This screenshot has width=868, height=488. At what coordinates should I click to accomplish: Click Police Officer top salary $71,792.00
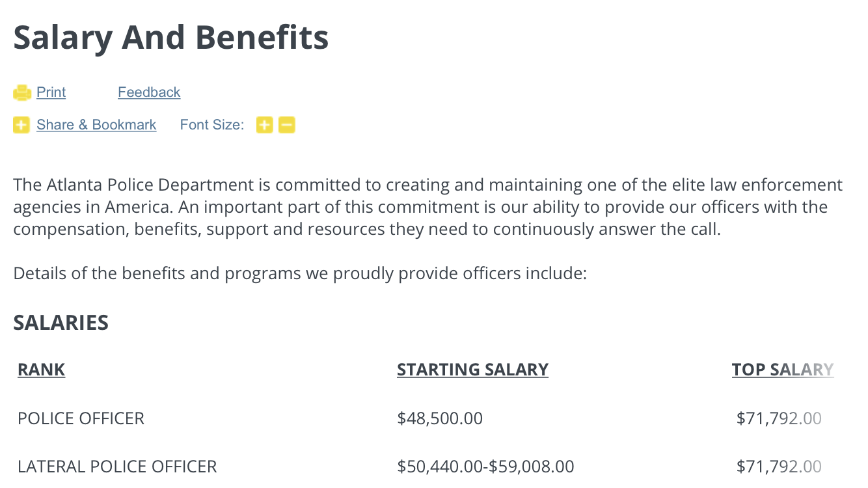point(779,418)
